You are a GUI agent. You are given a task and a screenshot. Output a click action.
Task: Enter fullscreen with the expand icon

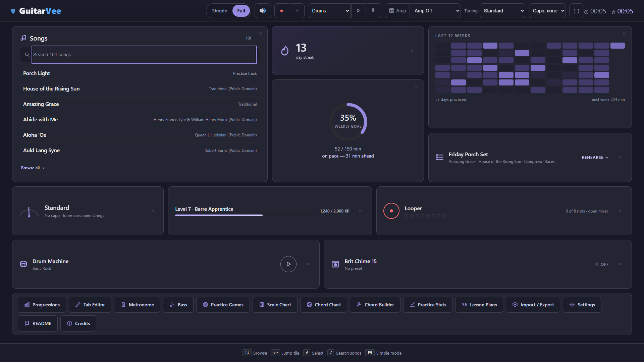[x=577, y=11]
